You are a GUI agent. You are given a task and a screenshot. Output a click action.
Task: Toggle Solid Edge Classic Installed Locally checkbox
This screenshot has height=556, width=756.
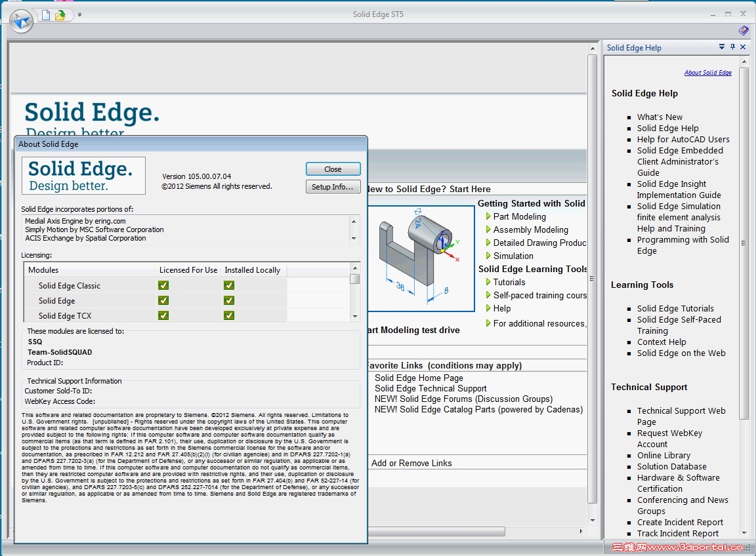click(229, 285)
